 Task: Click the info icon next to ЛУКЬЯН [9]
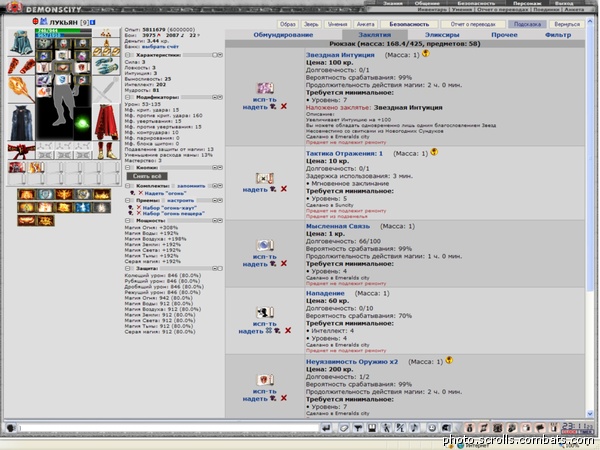coord(93,22)
